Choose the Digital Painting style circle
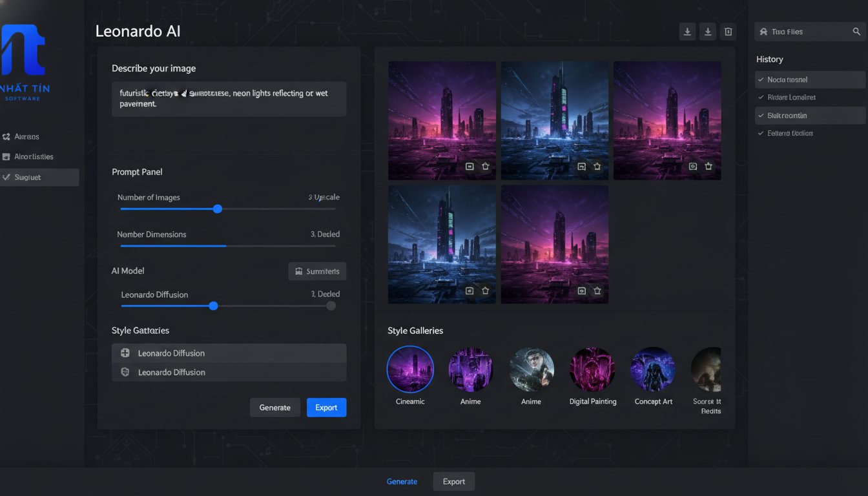868x496 pixels. click(x=592, y=369)
